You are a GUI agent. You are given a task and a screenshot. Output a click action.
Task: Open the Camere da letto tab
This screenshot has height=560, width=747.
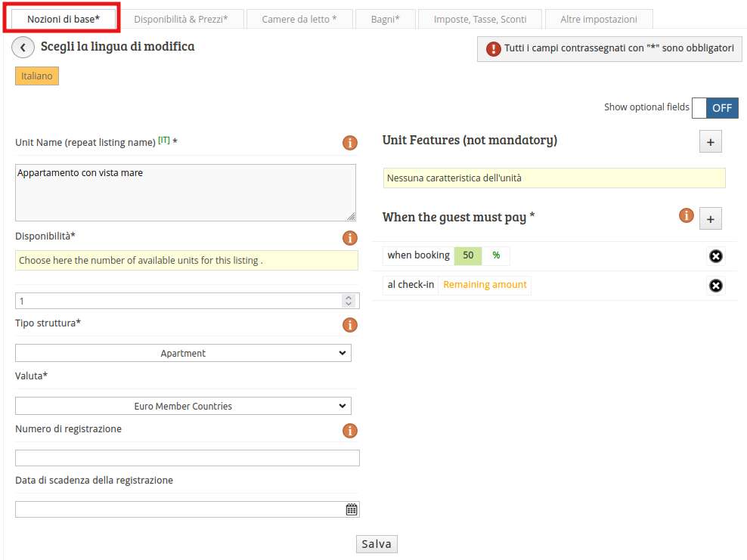(x=299, y=19)
